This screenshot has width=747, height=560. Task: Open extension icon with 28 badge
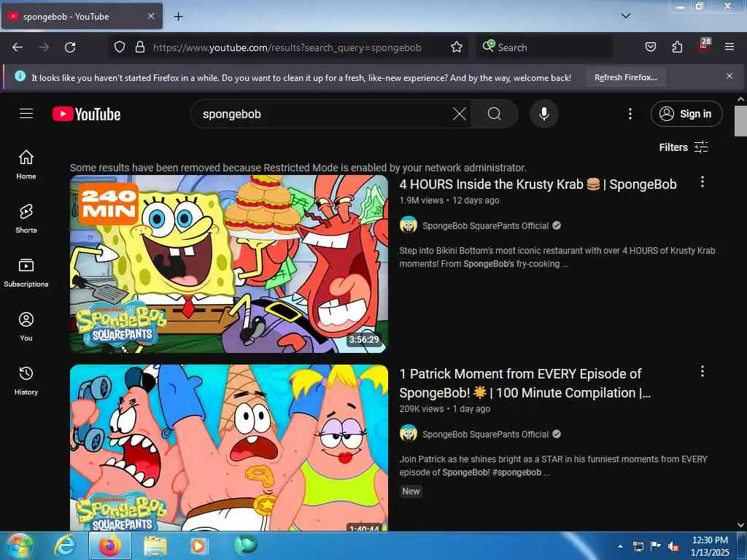[704, 46]
